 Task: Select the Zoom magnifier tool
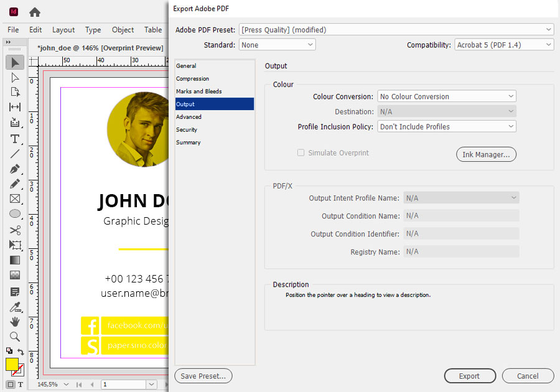pos(15,337)
